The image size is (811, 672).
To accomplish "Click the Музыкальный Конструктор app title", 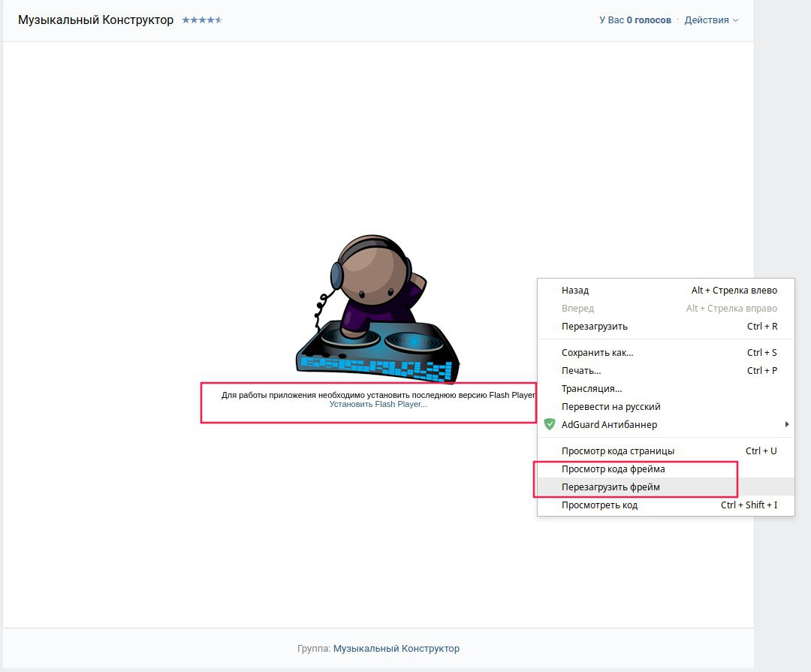I will [x=95, y=20].
